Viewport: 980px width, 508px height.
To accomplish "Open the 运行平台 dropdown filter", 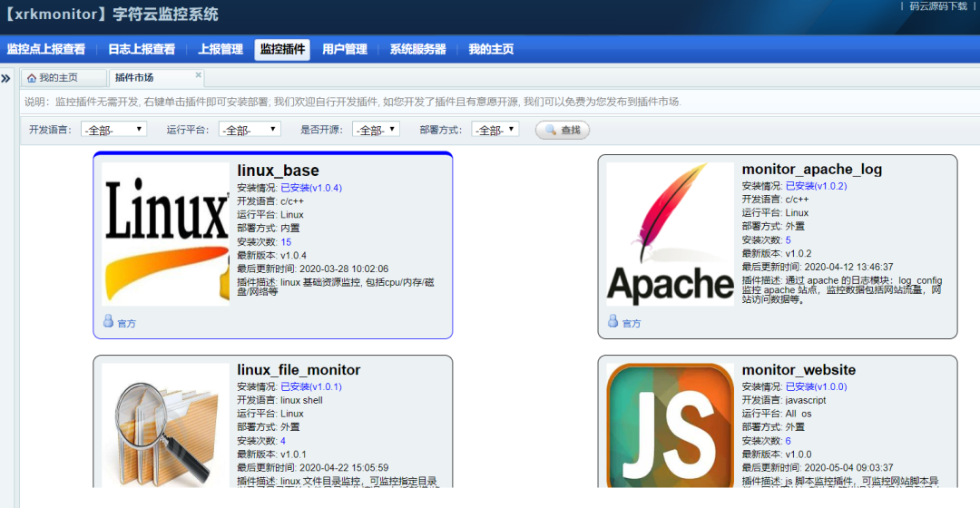I will point(250,130).
